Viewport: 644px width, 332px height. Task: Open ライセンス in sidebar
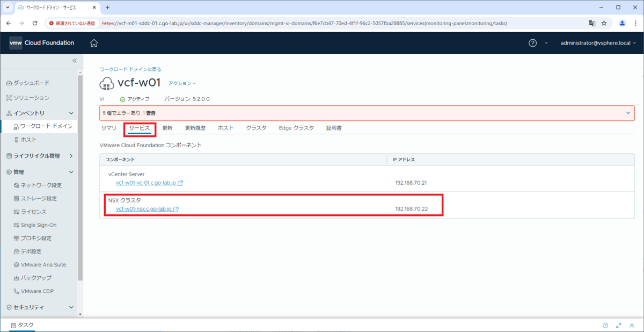point(30,212)
